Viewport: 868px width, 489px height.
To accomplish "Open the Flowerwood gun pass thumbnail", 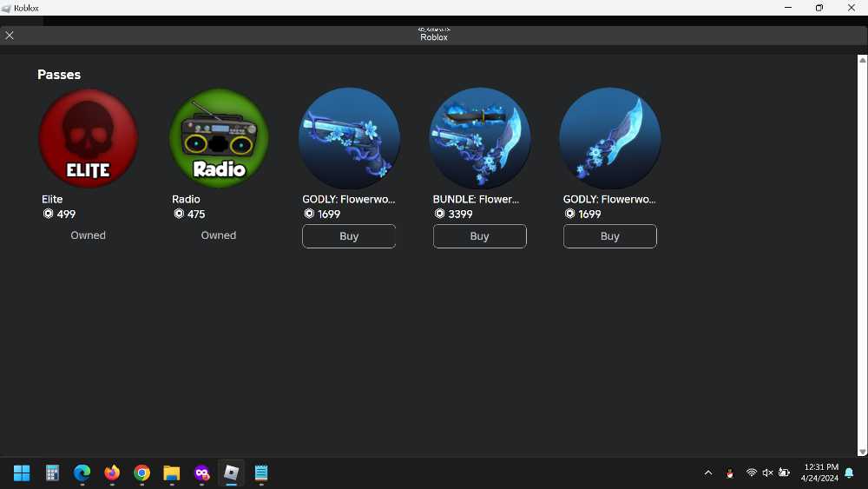I will point(349,138).
